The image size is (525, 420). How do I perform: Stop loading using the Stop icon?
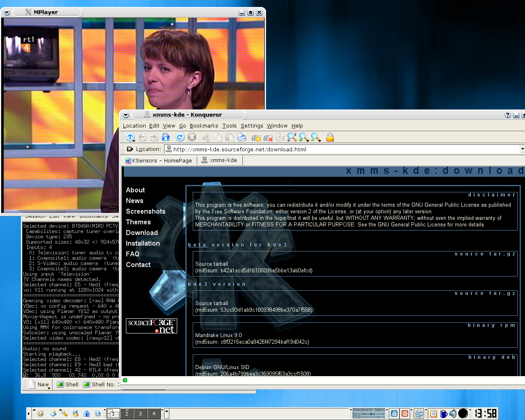click(192, 137)
